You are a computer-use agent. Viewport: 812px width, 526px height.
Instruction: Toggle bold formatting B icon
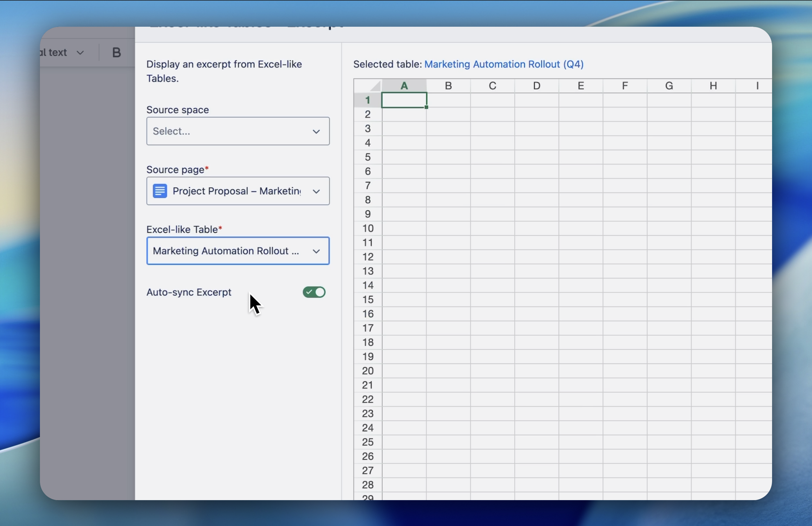tap(116, 53)
